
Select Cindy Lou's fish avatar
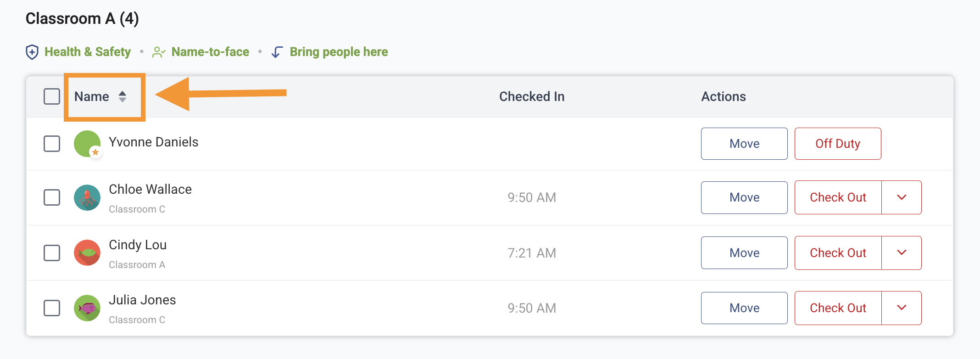(x=87, y=253)
